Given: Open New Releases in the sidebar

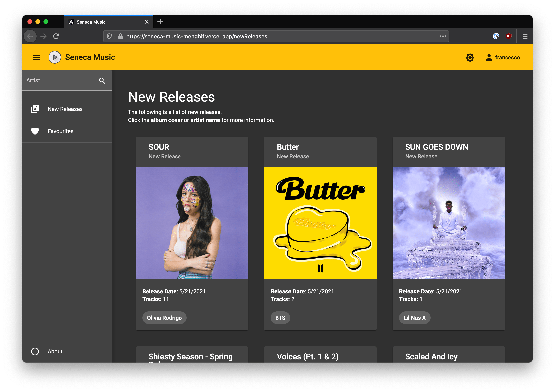Looking at the screenshot, I should point(65,109).
